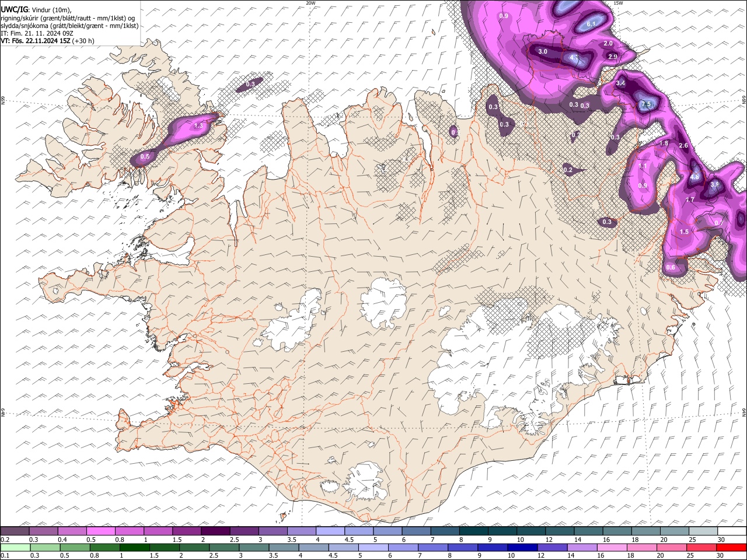Click the light lavender swatch labeled 4 in the upper legend row
Viewport: 747px width, 560px height.
330,531
